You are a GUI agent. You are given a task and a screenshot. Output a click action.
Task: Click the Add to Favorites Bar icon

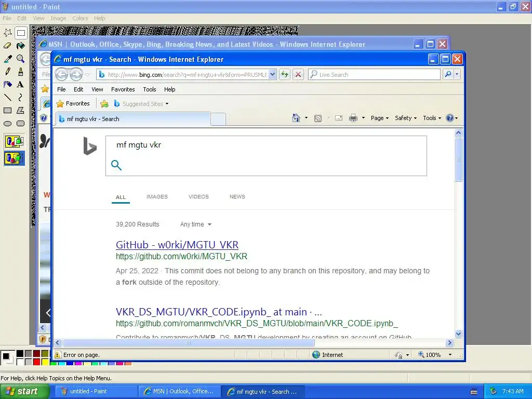[104, 104]
